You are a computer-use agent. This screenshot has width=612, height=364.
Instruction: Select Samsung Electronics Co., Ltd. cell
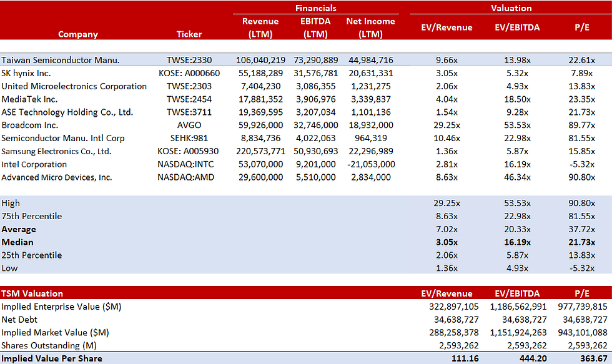(x=56, y=151)
